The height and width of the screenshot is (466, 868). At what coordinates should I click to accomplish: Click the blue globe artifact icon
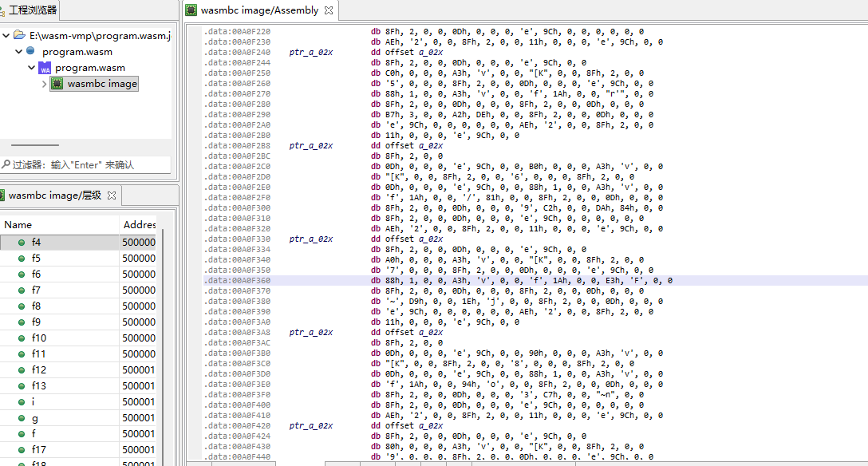coord(30,51)
